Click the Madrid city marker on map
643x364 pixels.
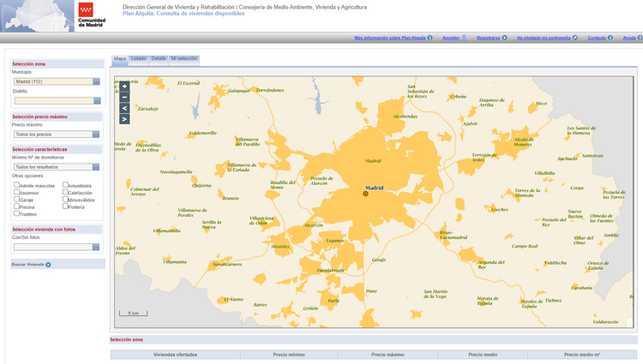tap(366, 194)
